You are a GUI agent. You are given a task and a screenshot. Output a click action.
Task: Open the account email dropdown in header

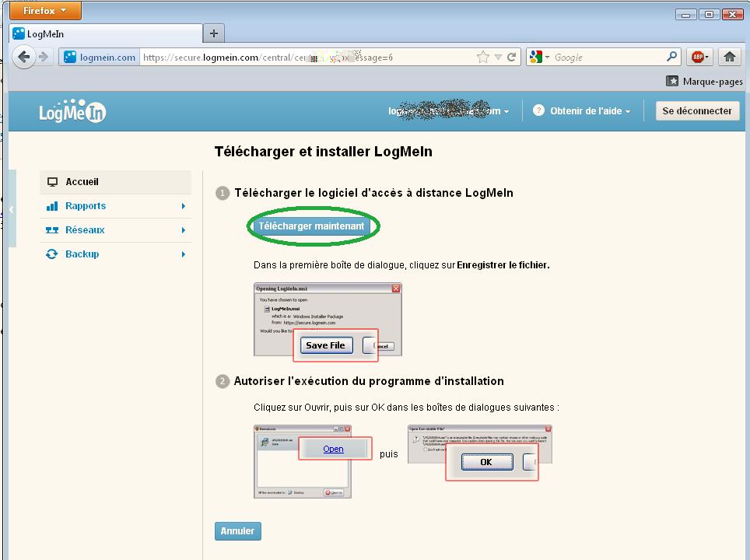click(x=449, y=111)
